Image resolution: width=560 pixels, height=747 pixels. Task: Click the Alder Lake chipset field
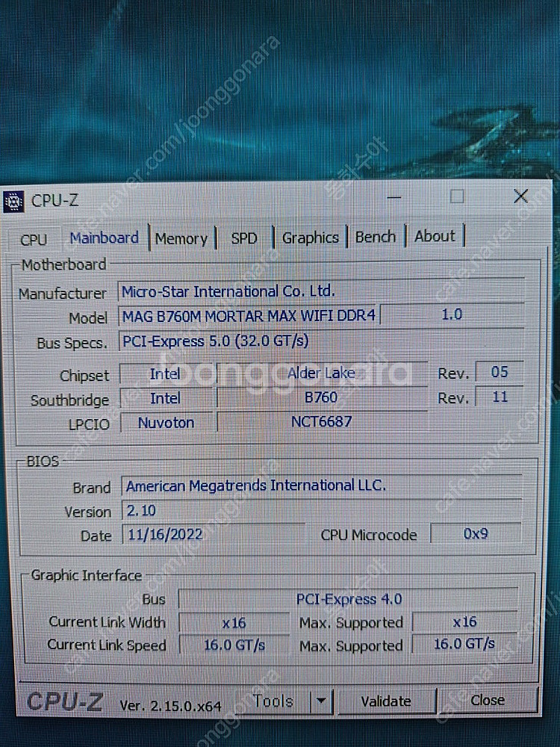click(x=321, y=373)
